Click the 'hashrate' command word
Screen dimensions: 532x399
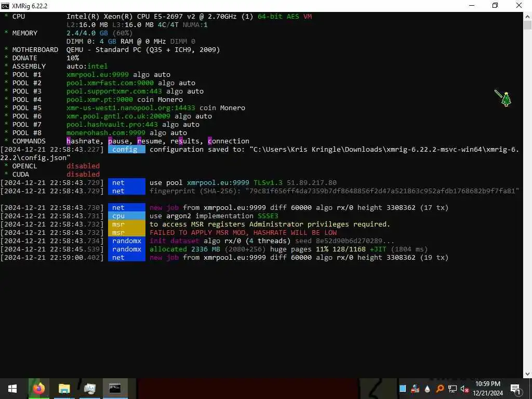[x=83, y=141]
